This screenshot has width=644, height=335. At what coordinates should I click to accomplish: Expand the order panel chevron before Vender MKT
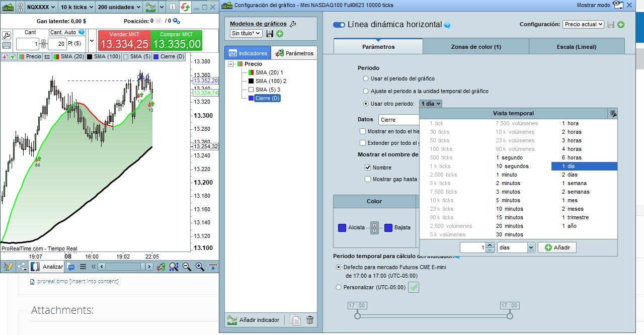pyautogui.click(x=92, y=40)
